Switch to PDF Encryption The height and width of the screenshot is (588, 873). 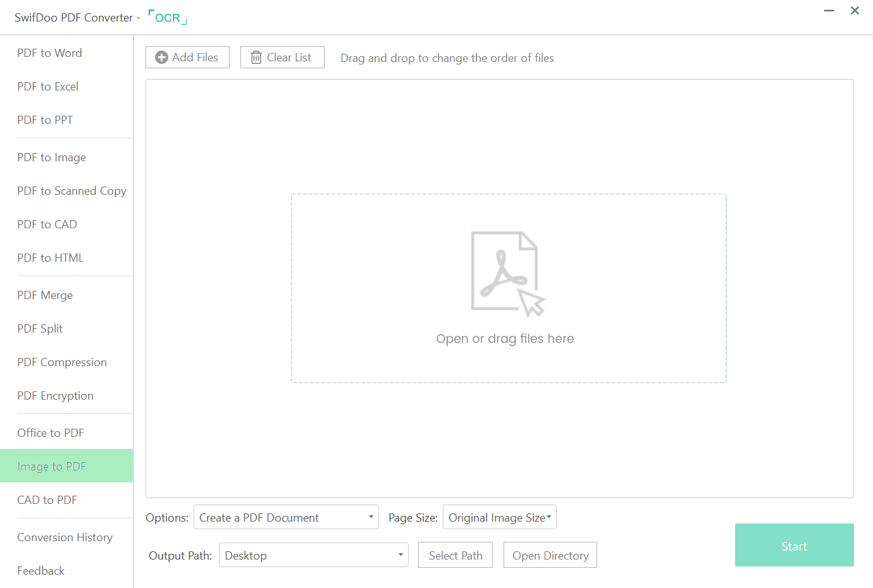pos(66,396)
